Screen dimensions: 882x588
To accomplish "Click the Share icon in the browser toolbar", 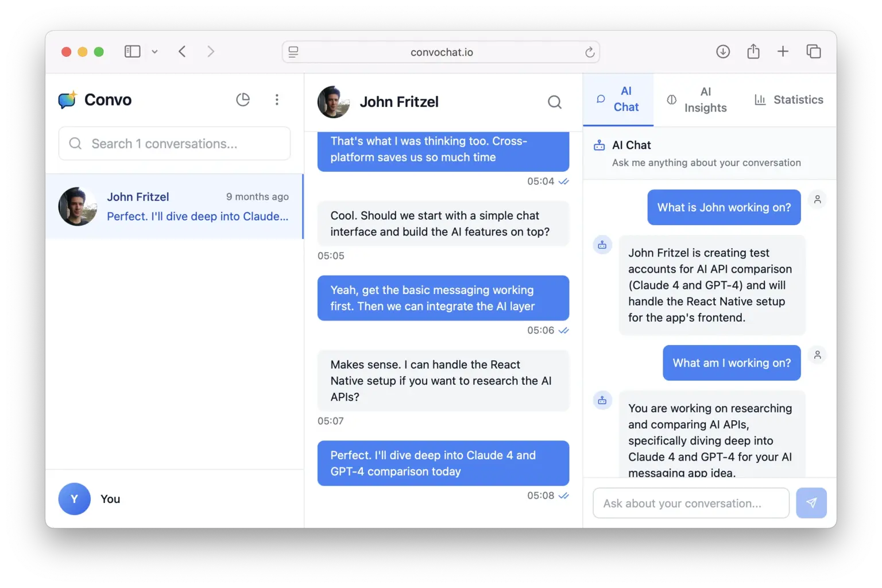I will coord(753,51).
